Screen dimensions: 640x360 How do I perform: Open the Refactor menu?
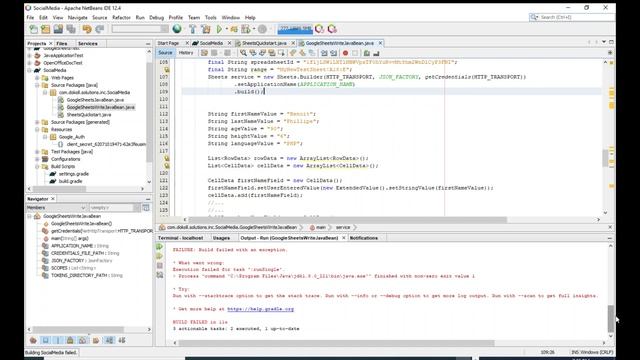[x=121, y=18]
